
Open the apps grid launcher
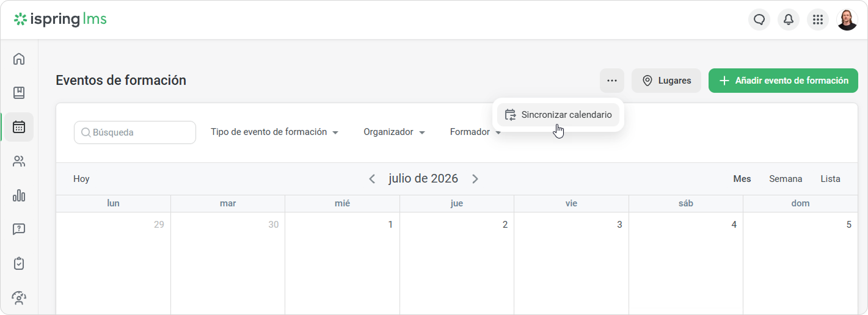pos(818,20)
